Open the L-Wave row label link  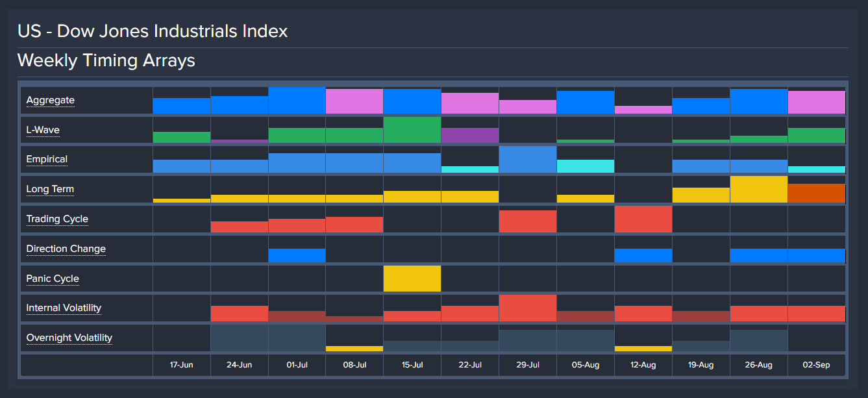(x=43, y=130)
